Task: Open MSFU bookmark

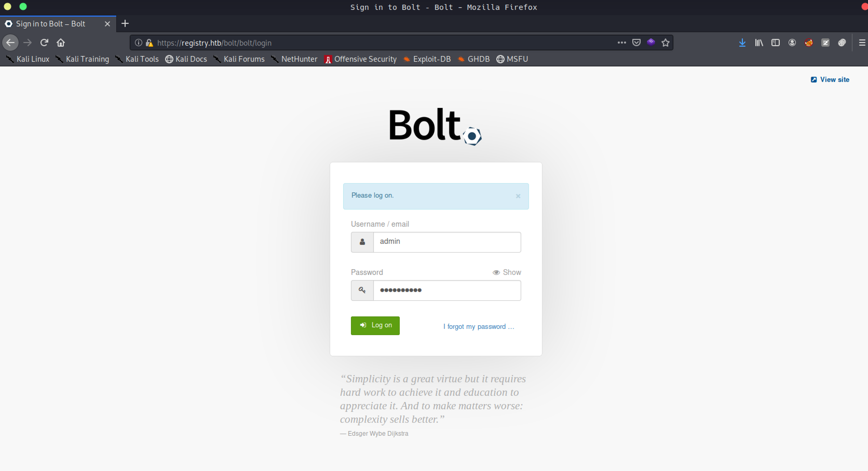Action: pyautogui.click(x=512, y=59)
